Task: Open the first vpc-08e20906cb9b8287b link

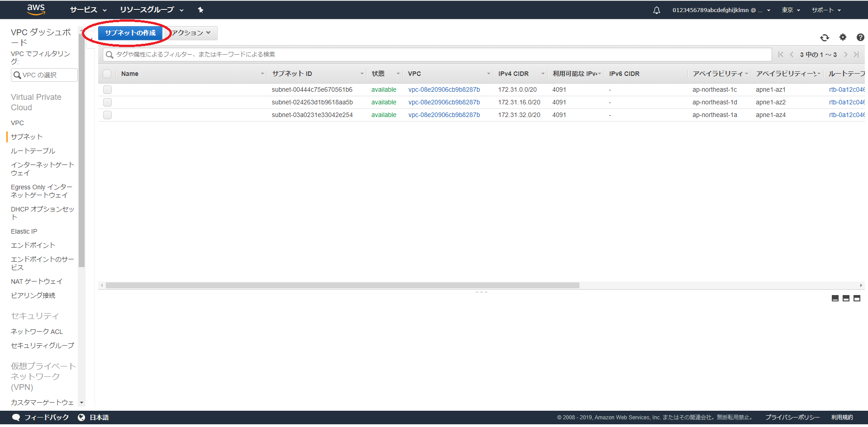Action: click(444, 89)
